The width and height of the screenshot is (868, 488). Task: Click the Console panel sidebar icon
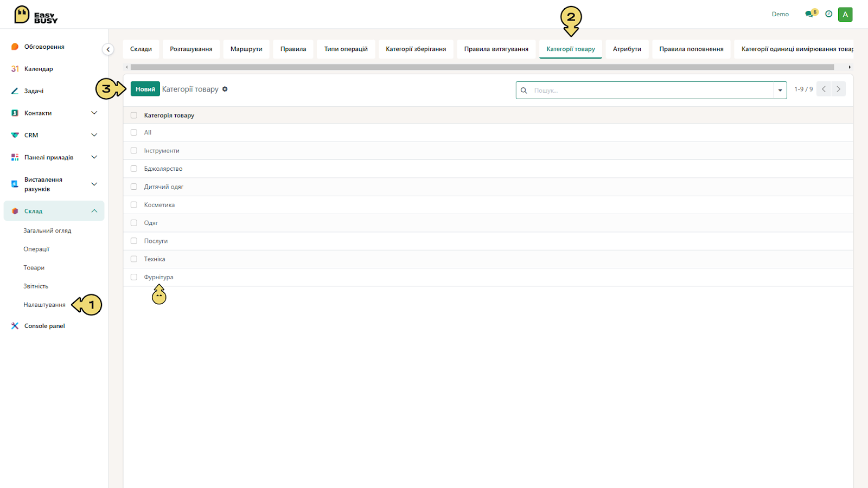click(15, 326)
